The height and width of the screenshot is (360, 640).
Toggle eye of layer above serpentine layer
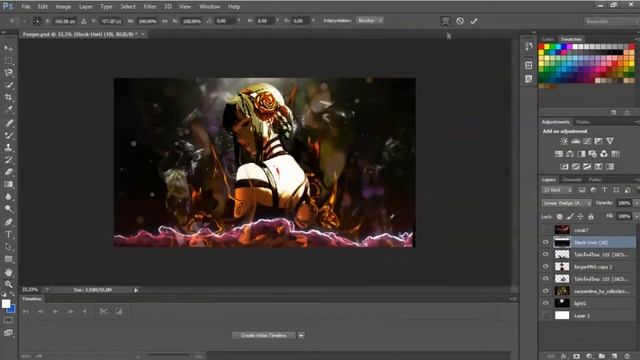point(546,279)
